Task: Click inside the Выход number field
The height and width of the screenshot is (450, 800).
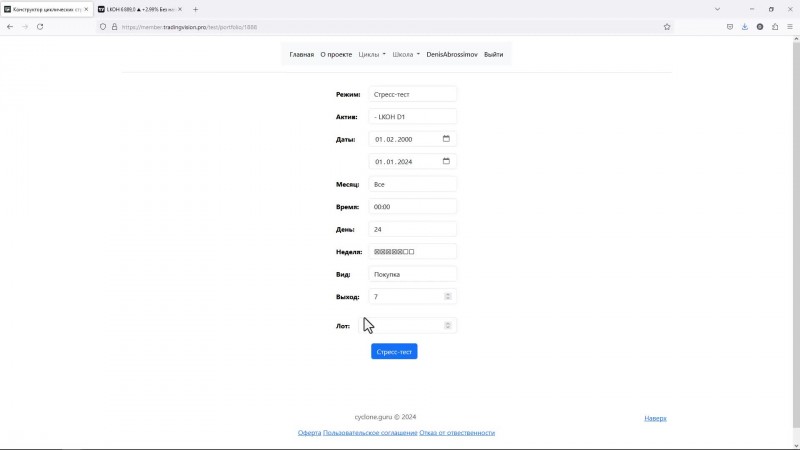Action: [x=413, y=296]
